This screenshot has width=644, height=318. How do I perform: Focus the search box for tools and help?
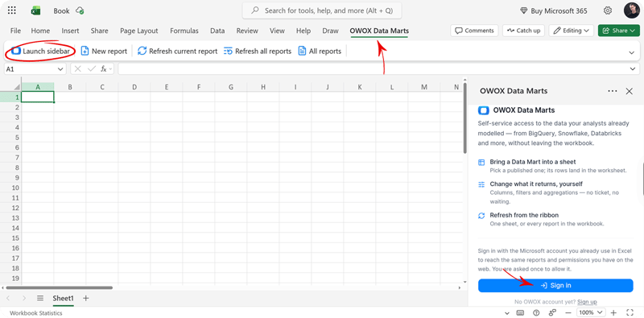pyautogui.click(x=321, y=10)
